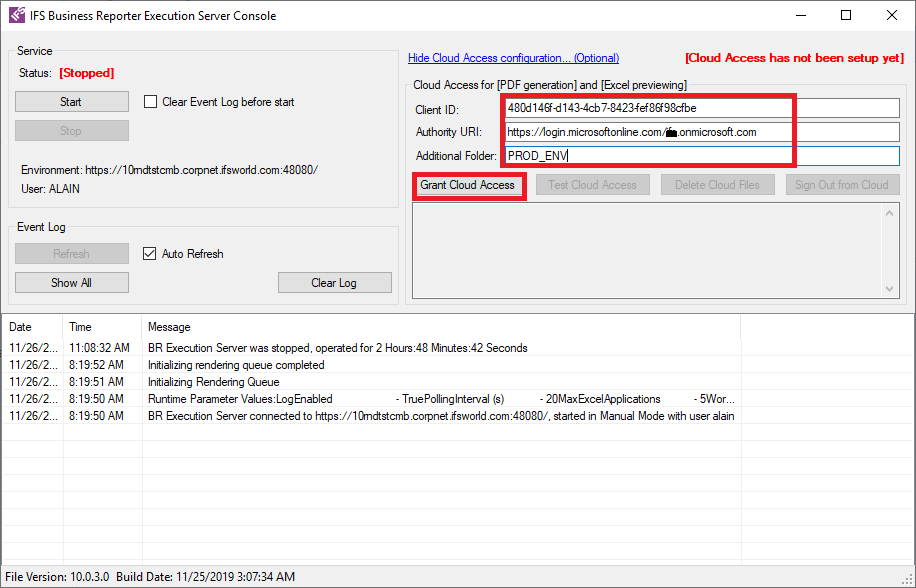Click Sign Out from Cloud button
This screenshot has height=588, width=916.
point(842,185)
